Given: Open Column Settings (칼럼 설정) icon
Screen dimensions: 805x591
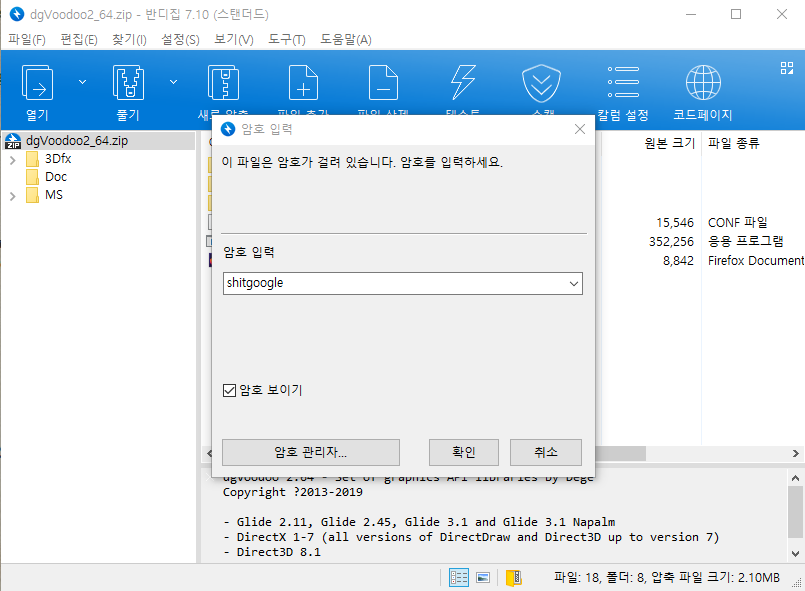Looking at the screenshot, I should tap(623, 82).
